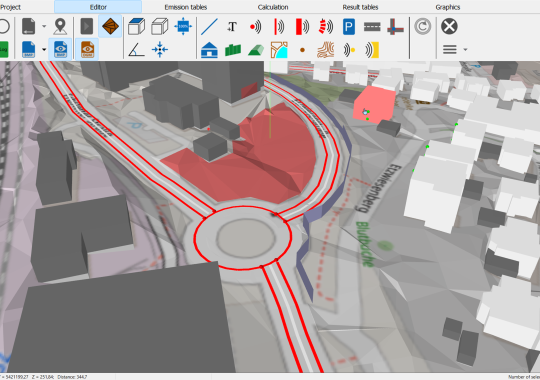
Task: Select the cyan area usage tool
Action: (x=279, y=50)
